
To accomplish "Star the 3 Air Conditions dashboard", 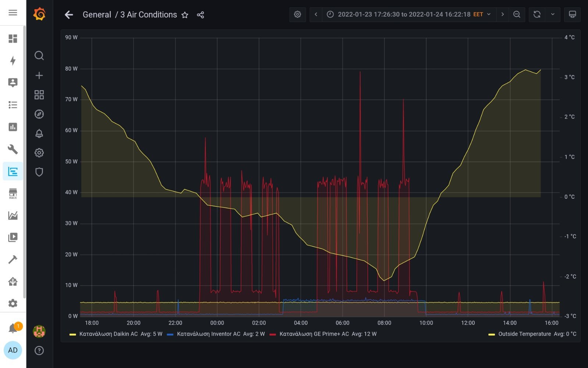I will (x=185, y=15).
